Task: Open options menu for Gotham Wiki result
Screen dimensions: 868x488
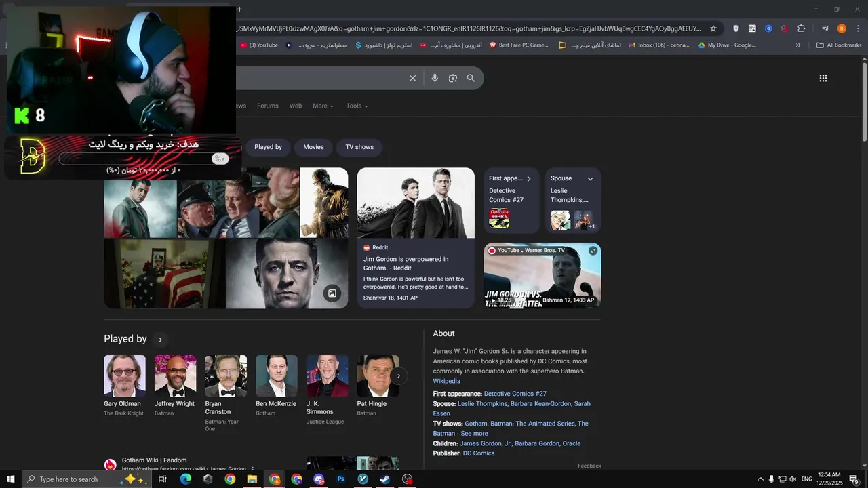Action: (253, 469)
